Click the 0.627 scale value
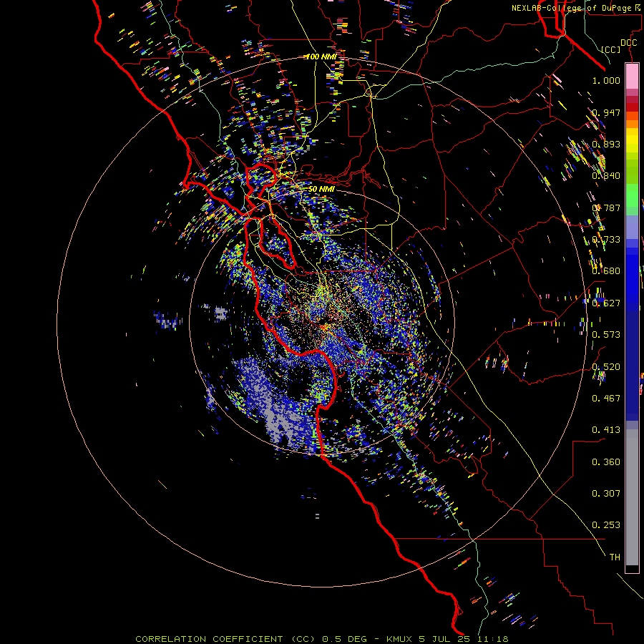 (606, 303)
